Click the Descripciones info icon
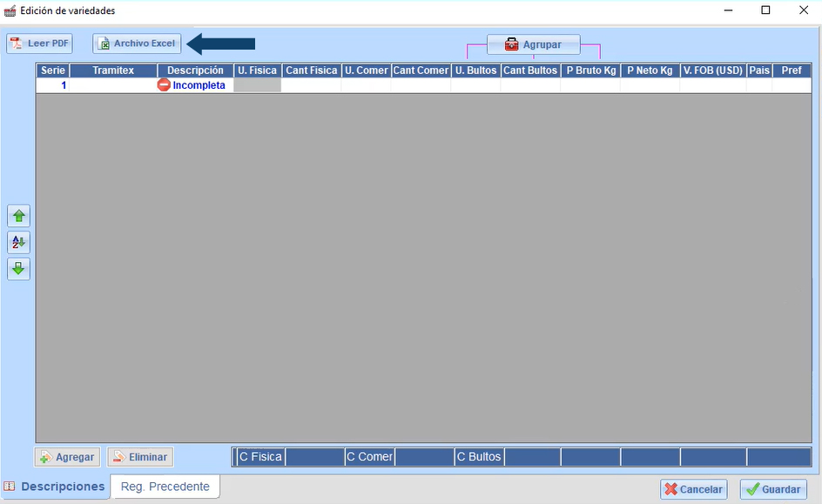 pyautogui.click(x=10, y=486)
